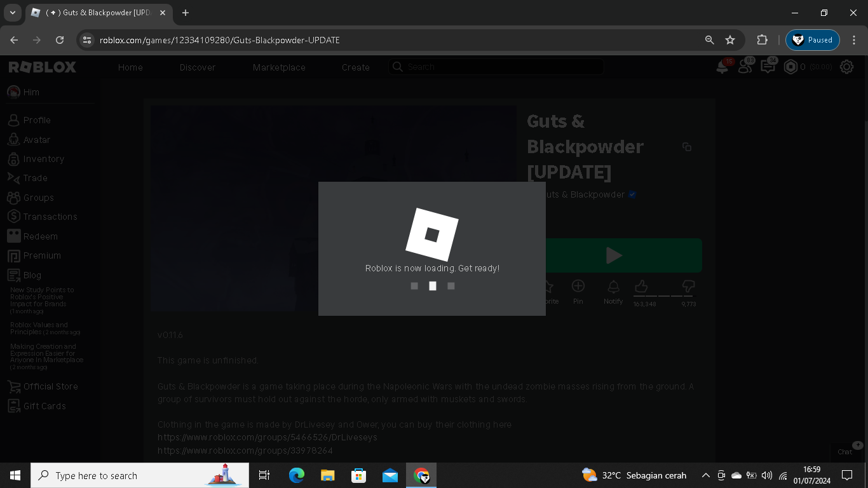Open the Chat button at the bottom right
Screen dimensions: 868x488
(x=845, y=452)
